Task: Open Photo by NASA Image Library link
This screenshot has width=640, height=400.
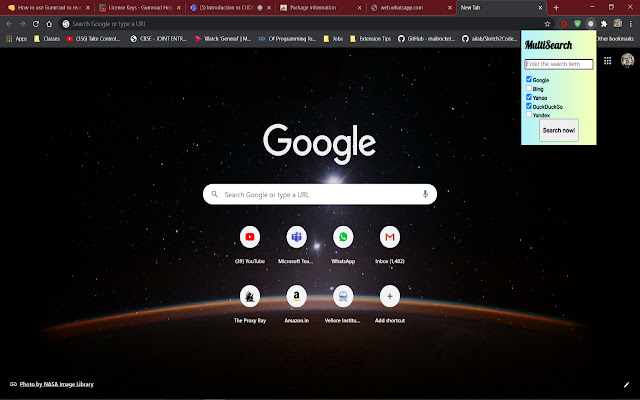Action: point(57,384)
